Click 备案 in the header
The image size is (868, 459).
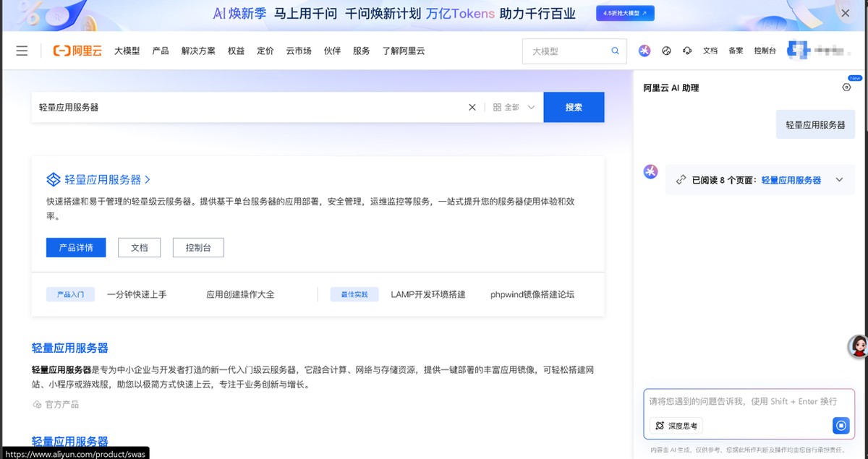(736, 51)
